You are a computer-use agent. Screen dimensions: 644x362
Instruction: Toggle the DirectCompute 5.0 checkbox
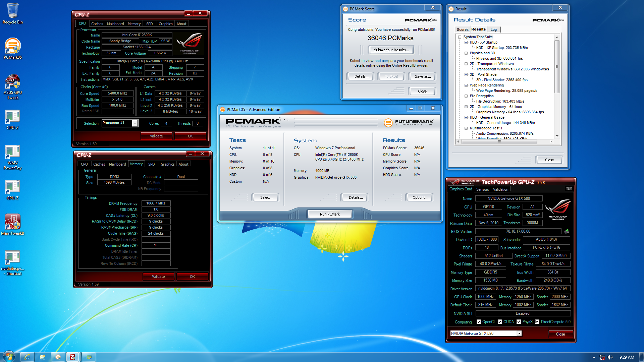point(537,322)
